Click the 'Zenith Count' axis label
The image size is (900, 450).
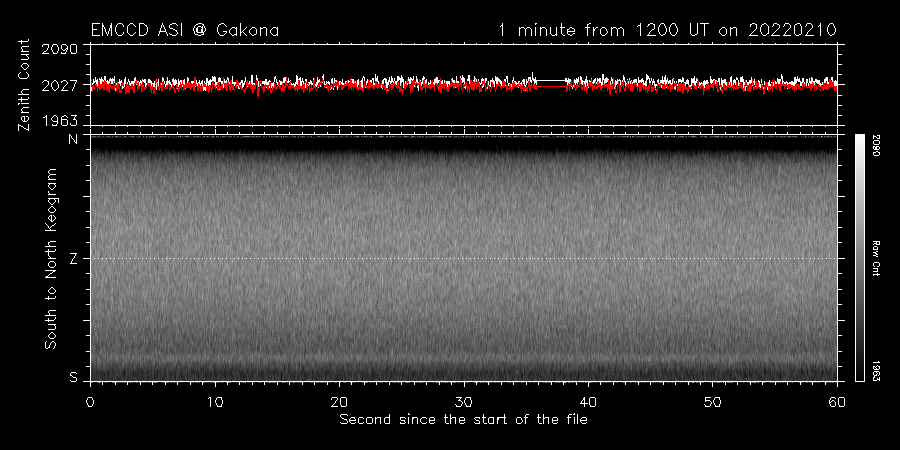pyautogui.click(x=24, y=85)
